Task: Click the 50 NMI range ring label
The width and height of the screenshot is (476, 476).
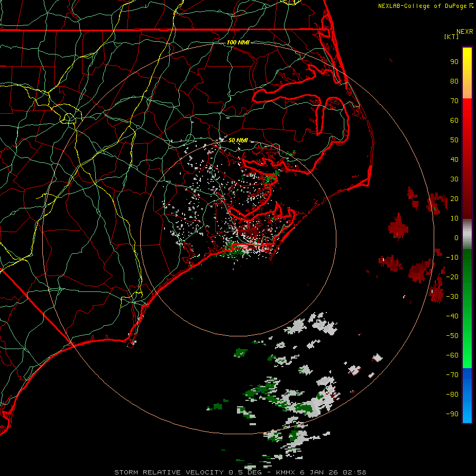Action: pyautogui.click(x=238, y=140)
